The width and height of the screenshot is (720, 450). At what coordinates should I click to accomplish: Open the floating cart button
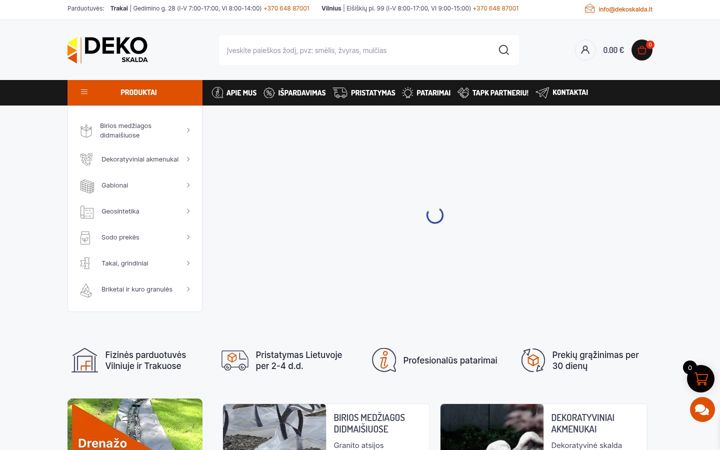click(x=700, y=379)
